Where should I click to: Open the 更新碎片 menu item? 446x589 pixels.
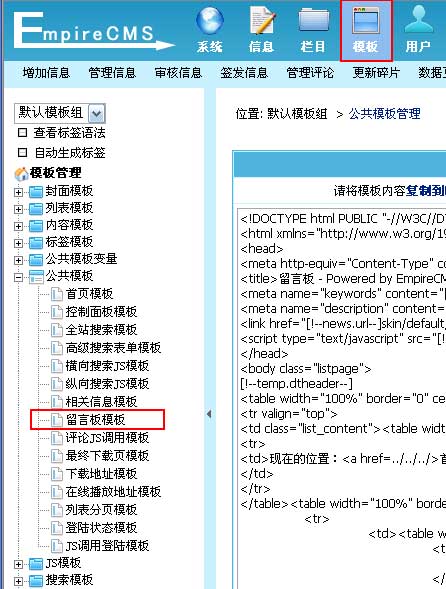point(376,72)
